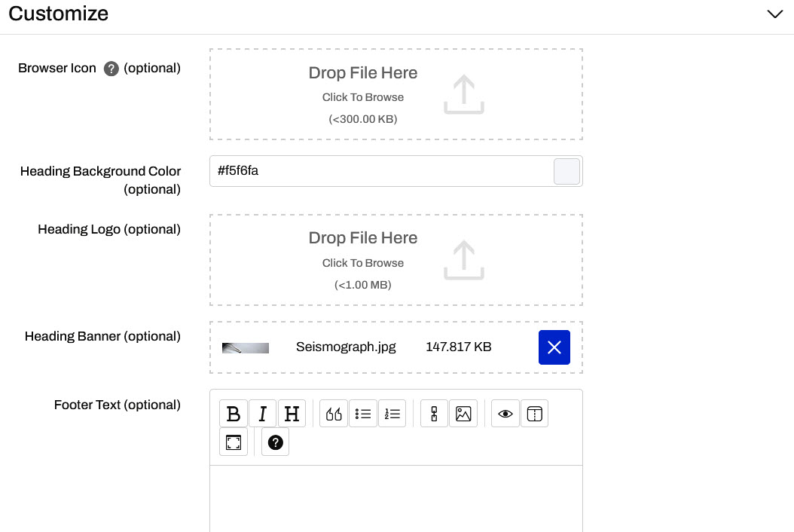Image resolution: width=794 pixels, height=532 pixels.
Task: Create a bulleted list in footer editor
Action: 363,414
